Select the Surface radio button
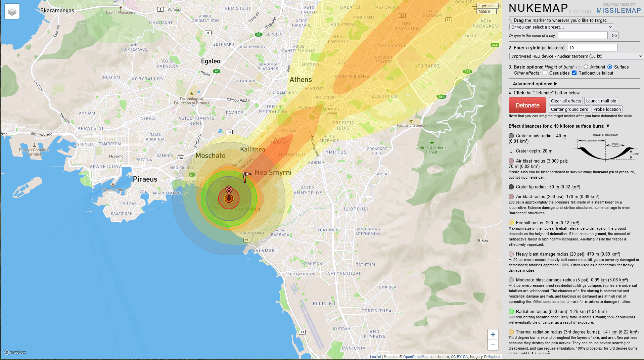The width and height of the screenshot is (644, 360). tap(610, 67)
